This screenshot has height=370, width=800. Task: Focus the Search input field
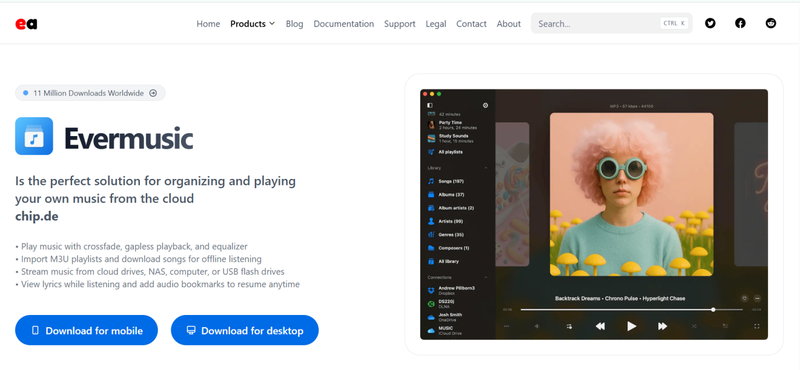pos(611,23)
